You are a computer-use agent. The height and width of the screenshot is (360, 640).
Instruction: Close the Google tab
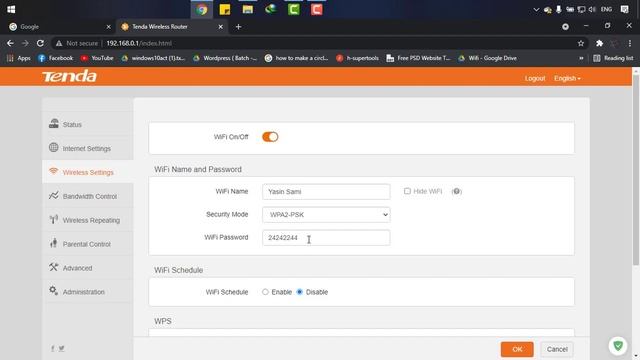108,27
